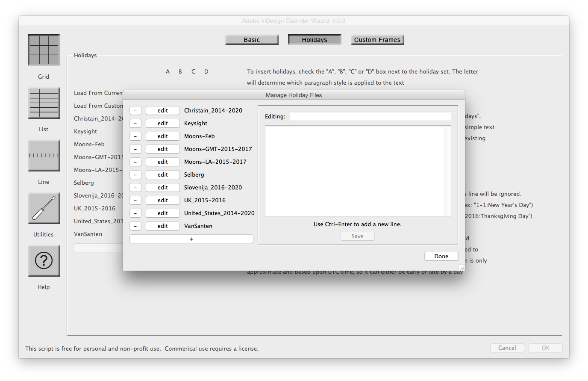Select the Grid icon in the sidebar
588x381 pixels.
pos(43,50)
